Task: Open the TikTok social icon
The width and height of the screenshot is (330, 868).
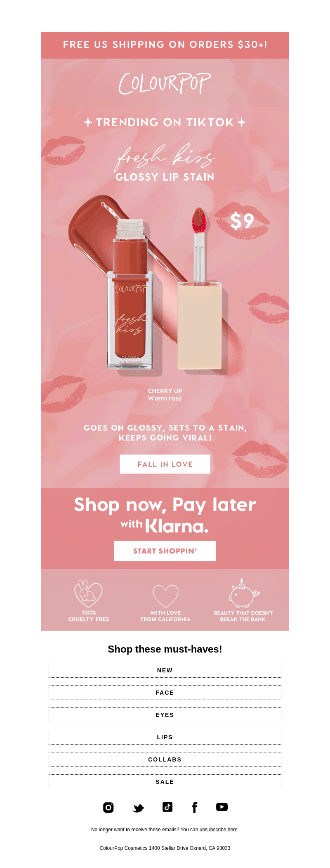Action: click(167, 807)
